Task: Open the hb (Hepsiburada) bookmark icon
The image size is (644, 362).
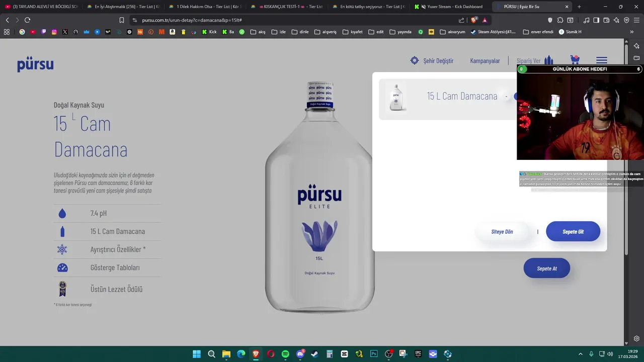Action: (x=140, y=32)
